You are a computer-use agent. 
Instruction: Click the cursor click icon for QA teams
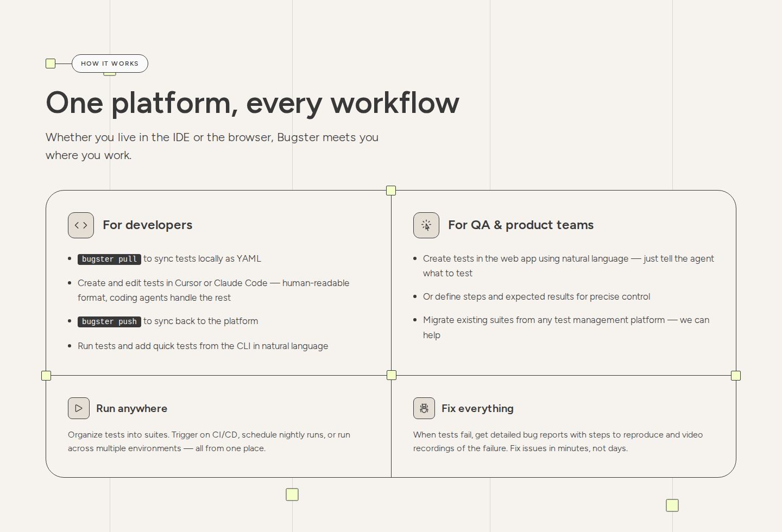tap(426, 225)
